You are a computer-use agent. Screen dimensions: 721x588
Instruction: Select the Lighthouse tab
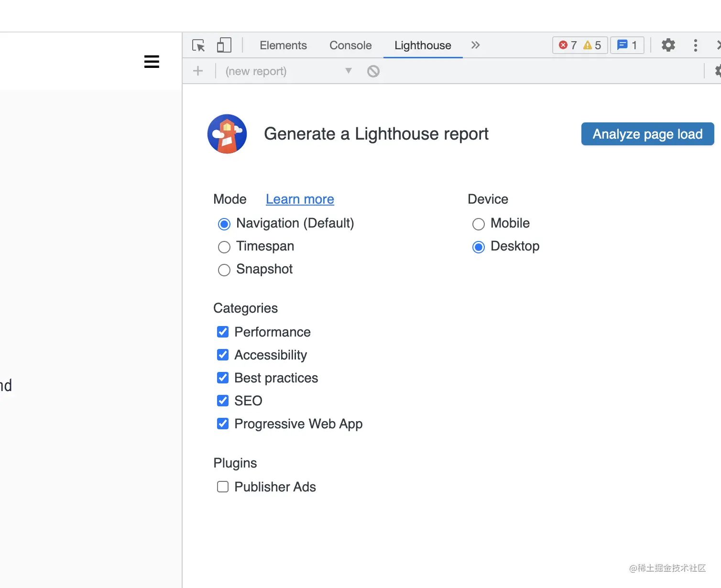pos(423,45)
